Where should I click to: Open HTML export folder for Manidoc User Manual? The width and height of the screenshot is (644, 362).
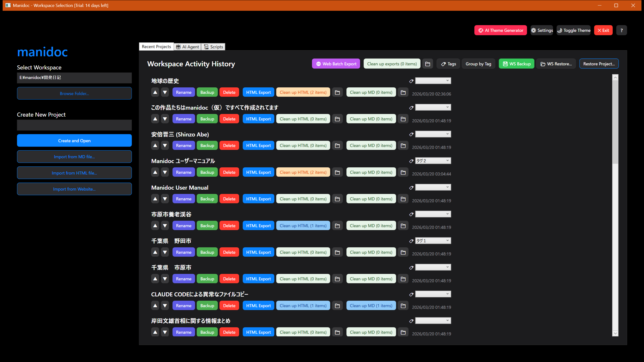point(337,199)
